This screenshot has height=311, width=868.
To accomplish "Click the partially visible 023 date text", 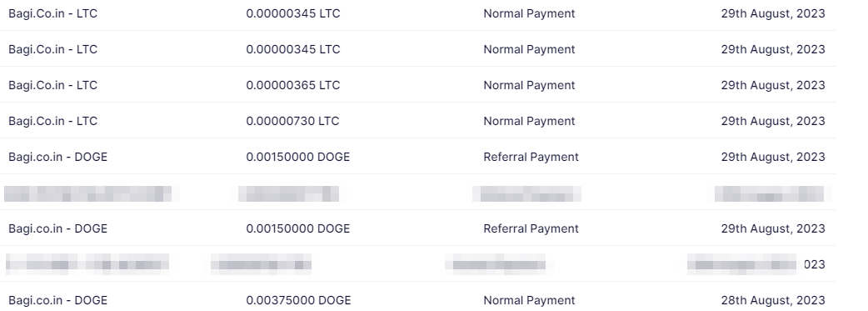I will tap(815, 264).
